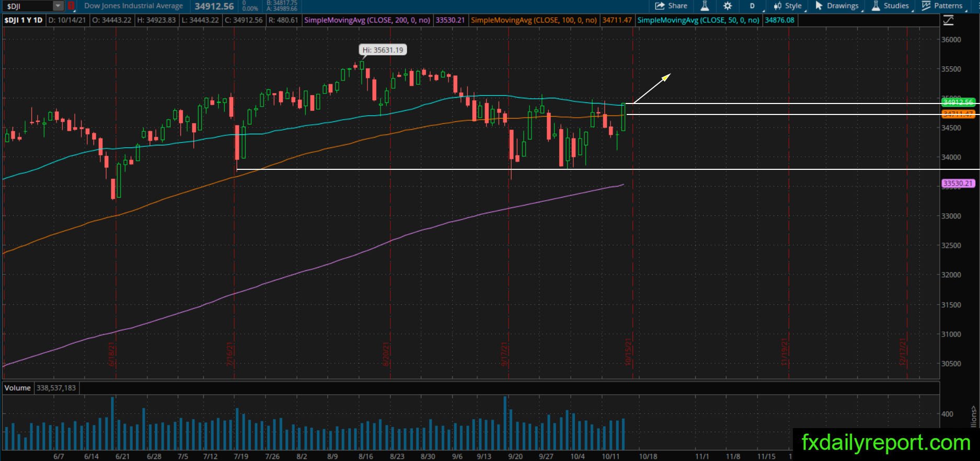Click the C: 34912.56 close value
980x461 pixels.
pyautogui.click(x=244, y=20)
